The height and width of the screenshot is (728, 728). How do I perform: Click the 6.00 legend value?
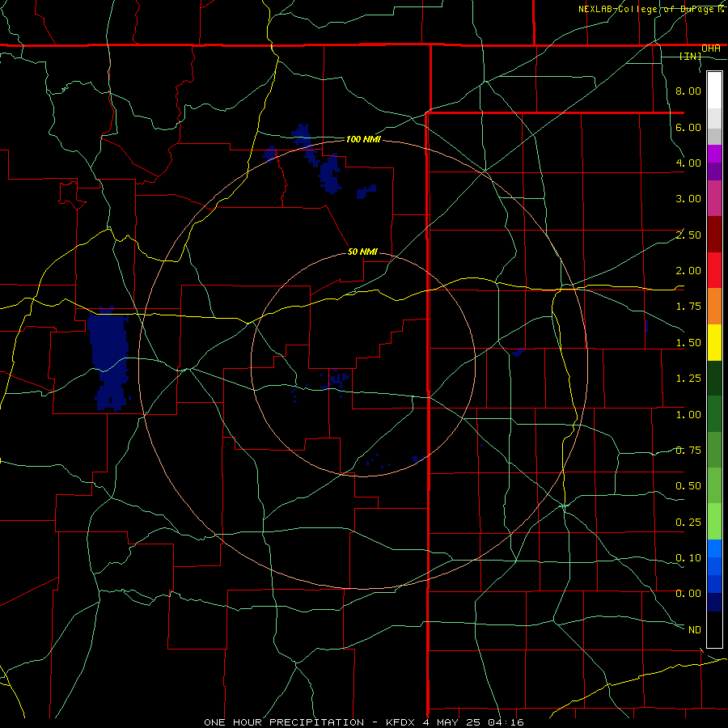tap(688, 127)
